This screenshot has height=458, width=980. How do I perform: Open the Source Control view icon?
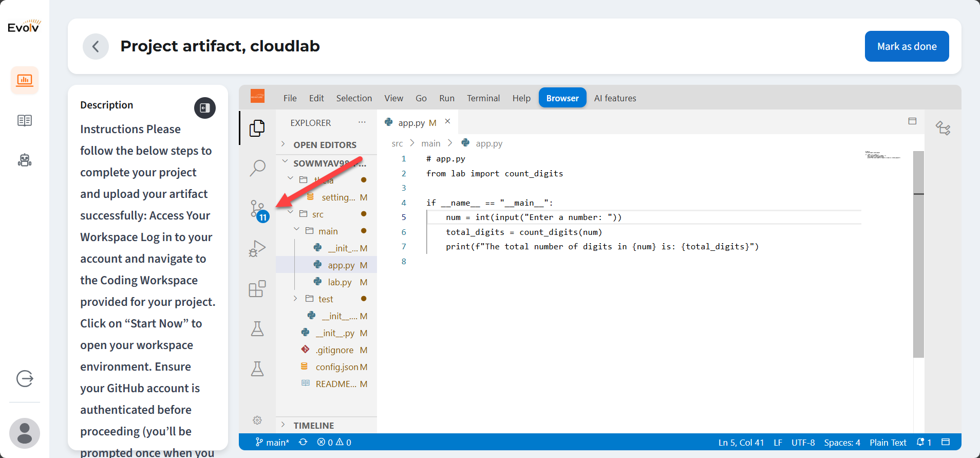pos(257,209)
